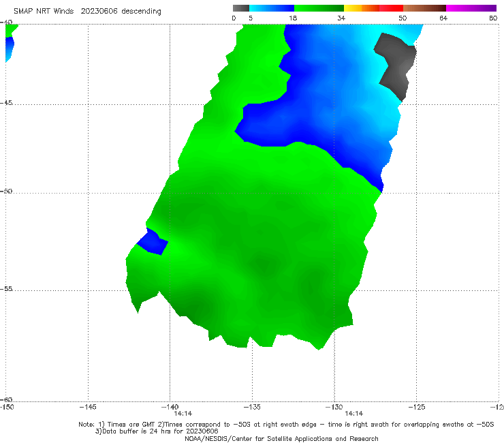
Task: Click the colorbar label '80'
Action: 493,18
